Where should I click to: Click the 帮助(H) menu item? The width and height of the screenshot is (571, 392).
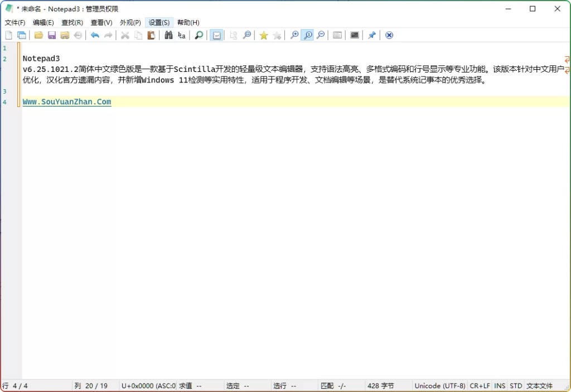(x=188, y=22)
